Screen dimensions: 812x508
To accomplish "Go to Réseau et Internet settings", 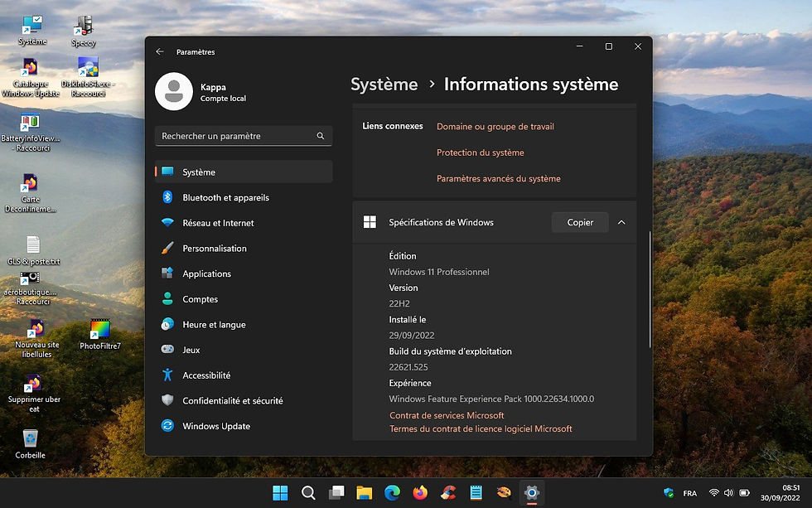I will point(244,223).
